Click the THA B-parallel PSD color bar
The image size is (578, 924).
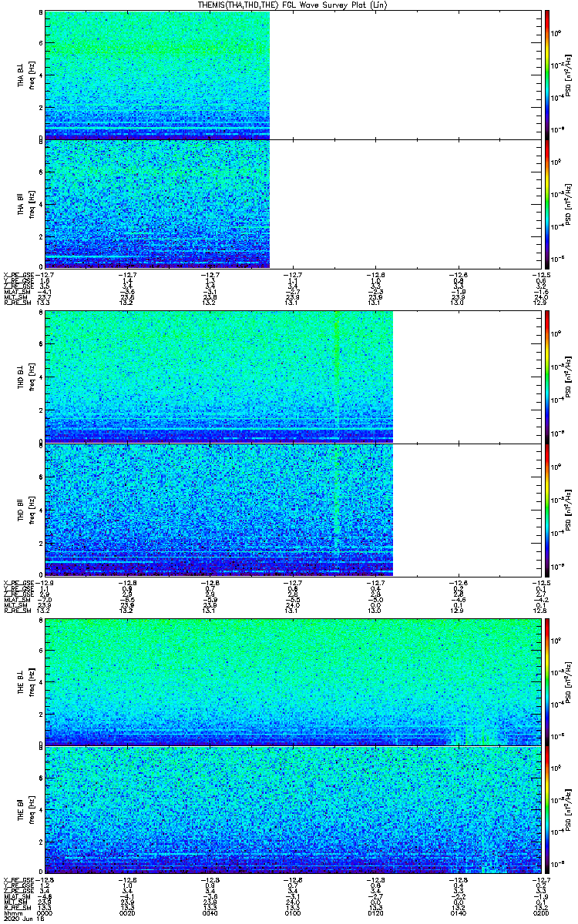[547, 203]
